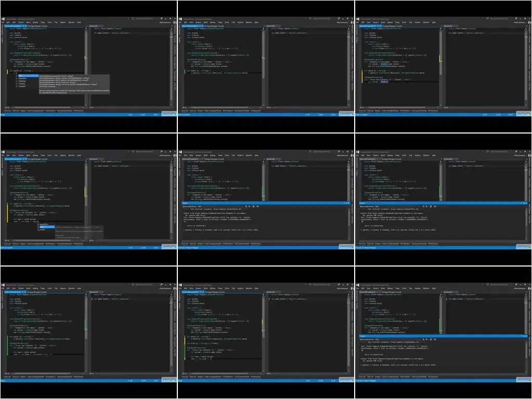Open the Task List tab in seventh frame
This screenshot has height=399, width=532.
(16, 377)
